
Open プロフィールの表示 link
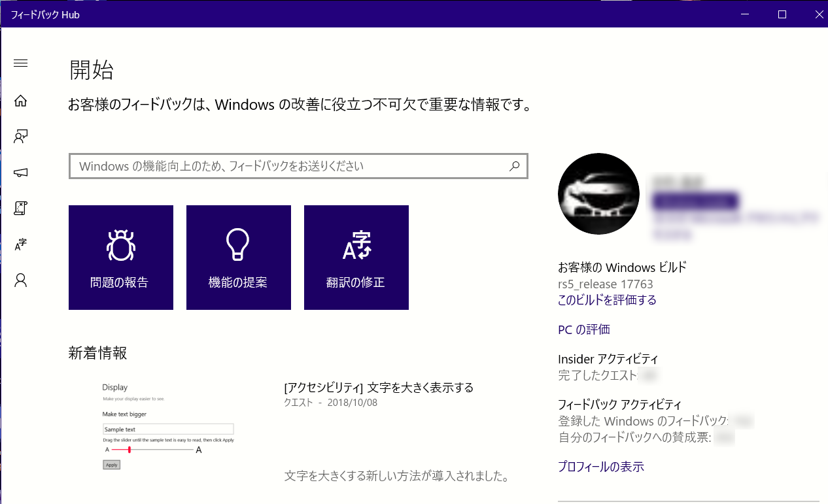click(x=601, y=467)
